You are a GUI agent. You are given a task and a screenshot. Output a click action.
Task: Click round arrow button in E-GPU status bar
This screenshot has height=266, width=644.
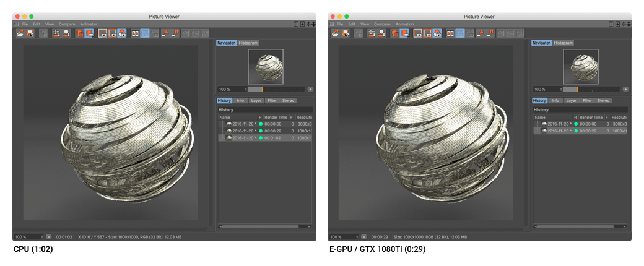click(363, 237)
